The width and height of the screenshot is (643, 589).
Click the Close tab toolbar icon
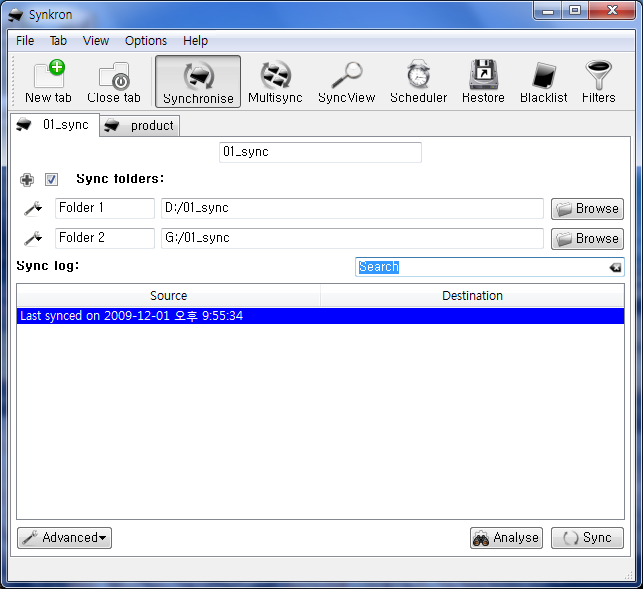point(114,82)
